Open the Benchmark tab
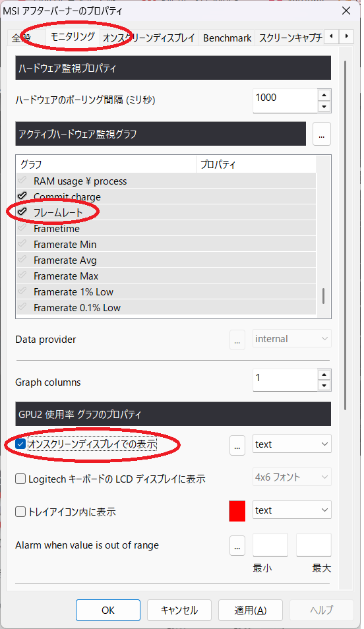The image size is (364, 629). 227,38
